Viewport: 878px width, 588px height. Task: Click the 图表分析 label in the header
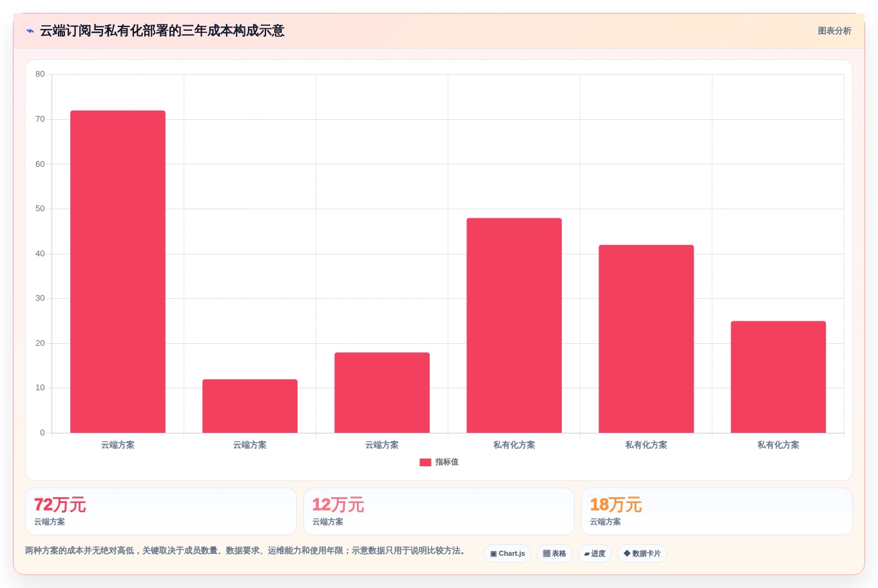pos(834,31)
